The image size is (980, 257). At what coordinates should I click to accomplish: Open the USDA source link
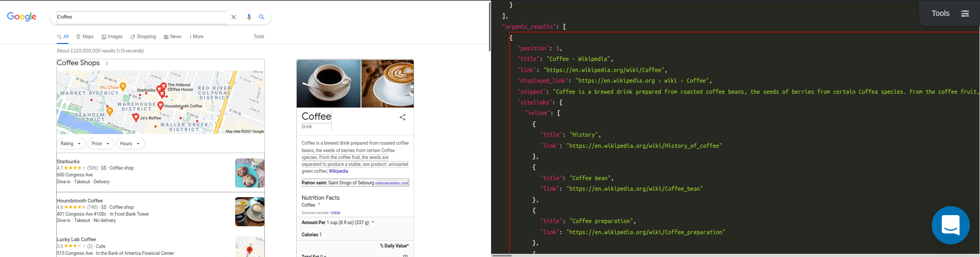tap(336, 213)
